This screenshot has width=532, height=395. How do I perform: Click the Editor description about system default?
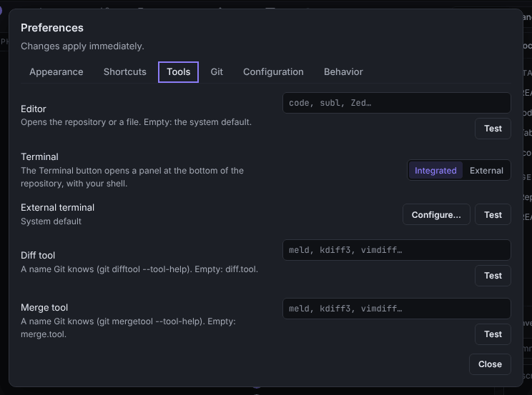click(136, 122)
